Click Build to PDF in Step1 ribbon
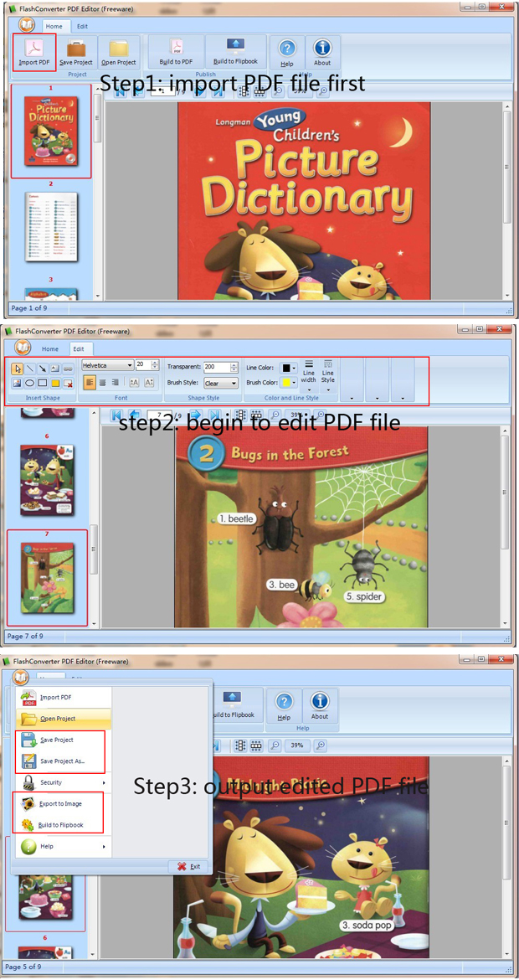This screenshot has height=980, width=519. coord(176,52)
